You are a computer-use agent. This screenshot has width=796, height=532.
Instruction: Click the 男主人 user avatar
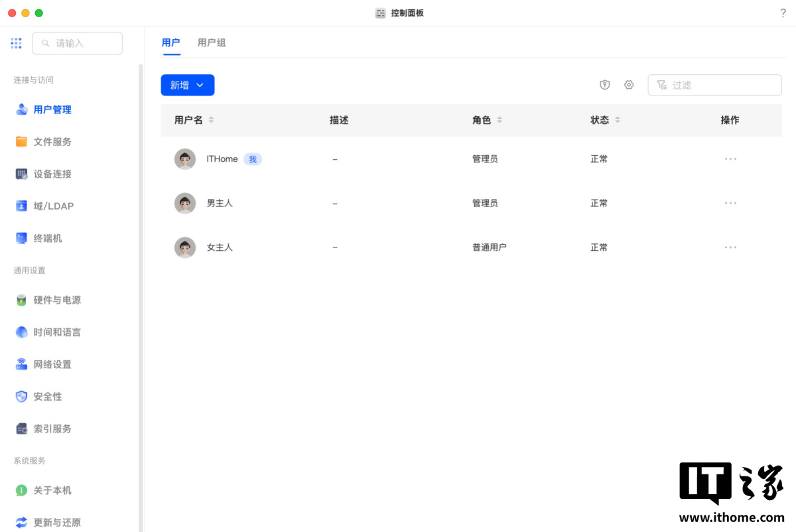185,203
